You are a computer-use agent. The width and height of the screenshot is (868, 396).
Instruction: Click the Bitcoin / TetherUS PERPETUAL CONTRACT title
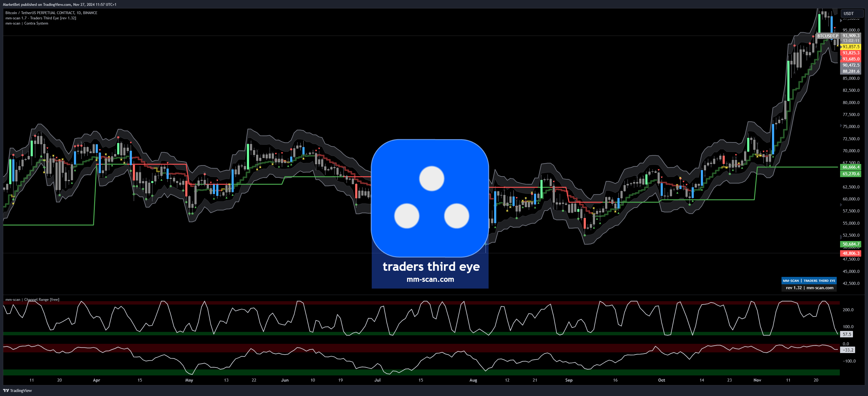point(51,13)
